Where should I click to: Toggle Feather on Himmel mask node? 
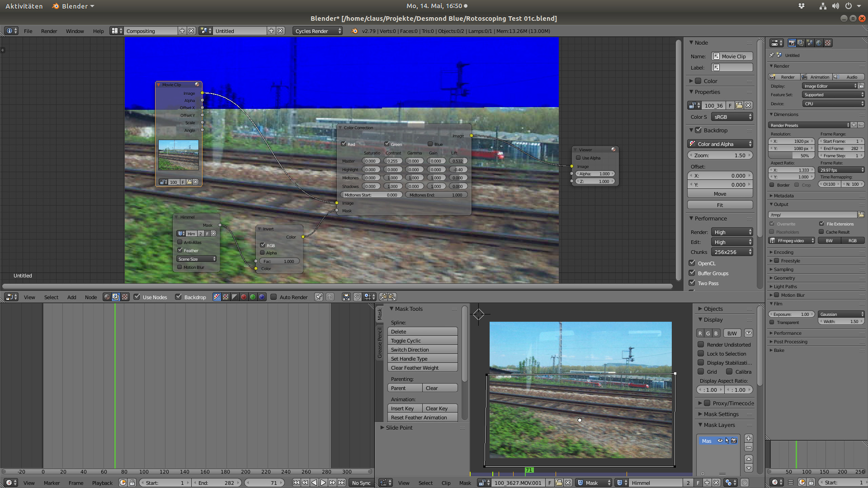click(x=180, y=250)
